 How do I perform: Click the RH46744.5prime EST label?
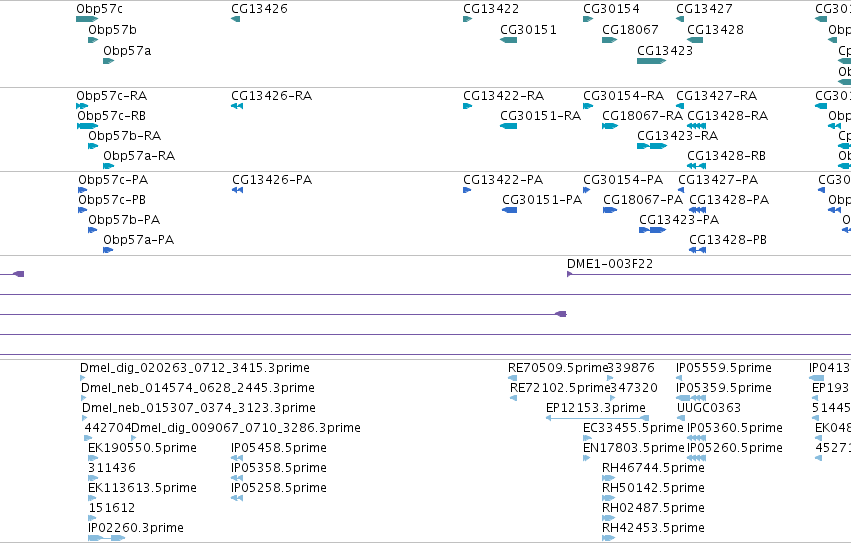coord(653,468)
